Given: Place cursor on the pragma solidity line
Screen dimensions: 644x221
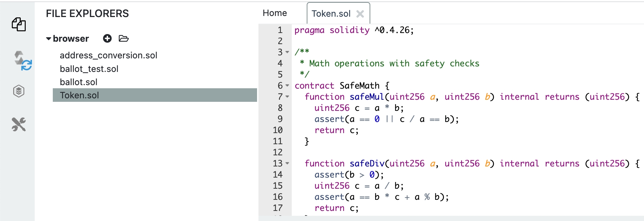Looking at the screenshot, I should coord(354,30).
